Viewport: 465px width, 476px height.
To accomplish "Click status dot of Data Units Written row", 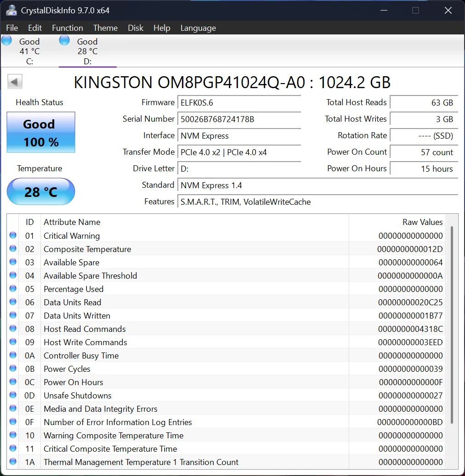I will pos(13,315).
